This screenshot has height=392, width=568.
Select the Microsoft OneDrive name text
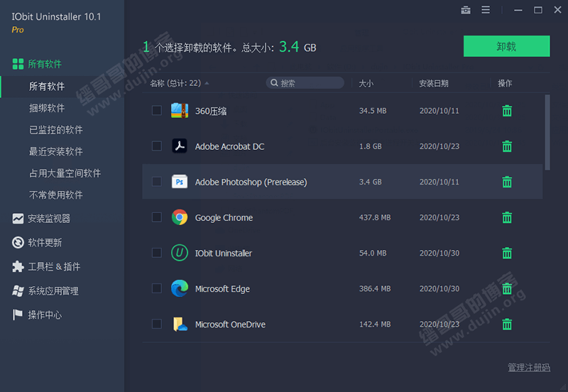tap(230, 325)
